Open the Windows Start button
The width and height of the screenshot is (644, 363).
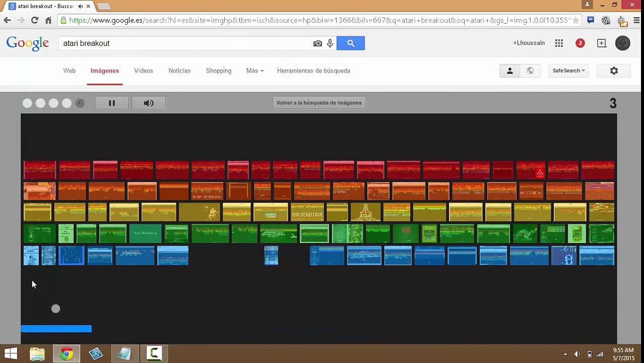pos(11,353)
